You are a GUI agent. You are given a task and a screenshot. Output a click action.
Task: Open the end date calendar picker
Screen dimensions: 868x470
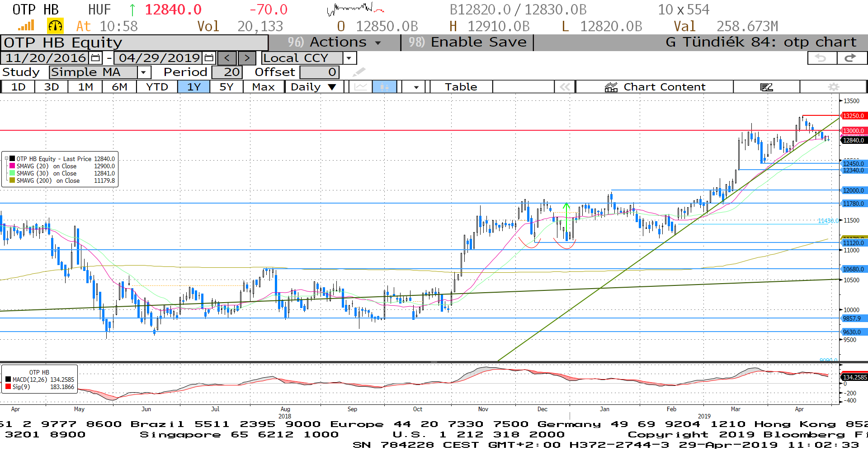[x=209, y=58]
